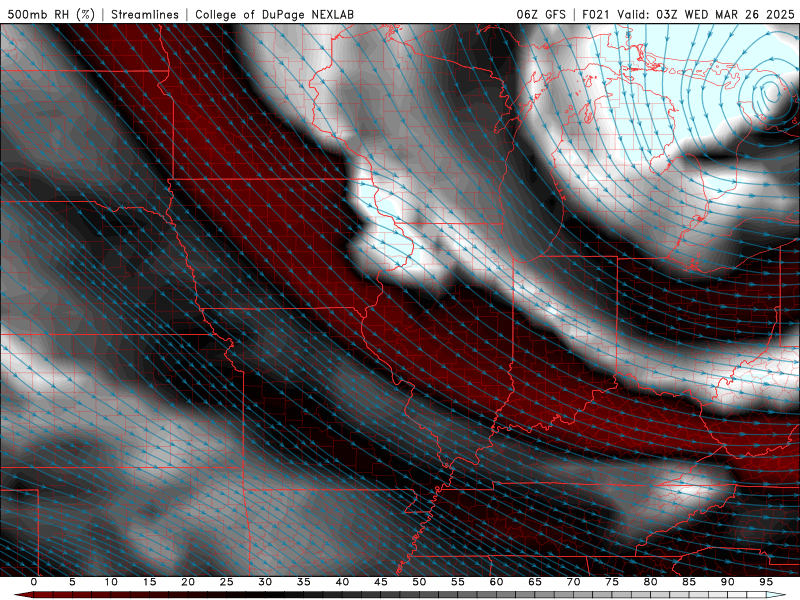This screenshot has height=600, width=800.
Task: Click the "5" label on the color scale
Action: pos(72,582)
